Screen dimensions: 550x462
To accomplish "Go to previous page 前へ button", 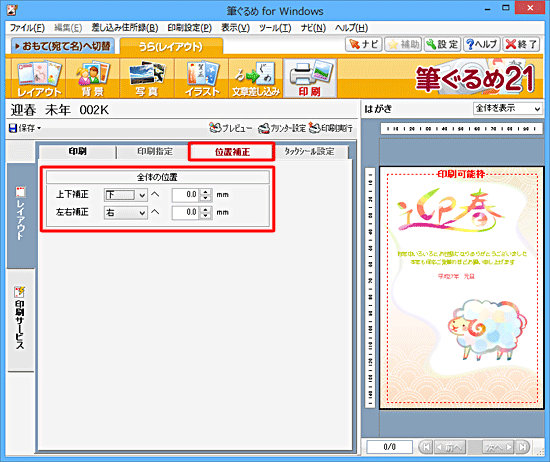I will click(450, 447).
